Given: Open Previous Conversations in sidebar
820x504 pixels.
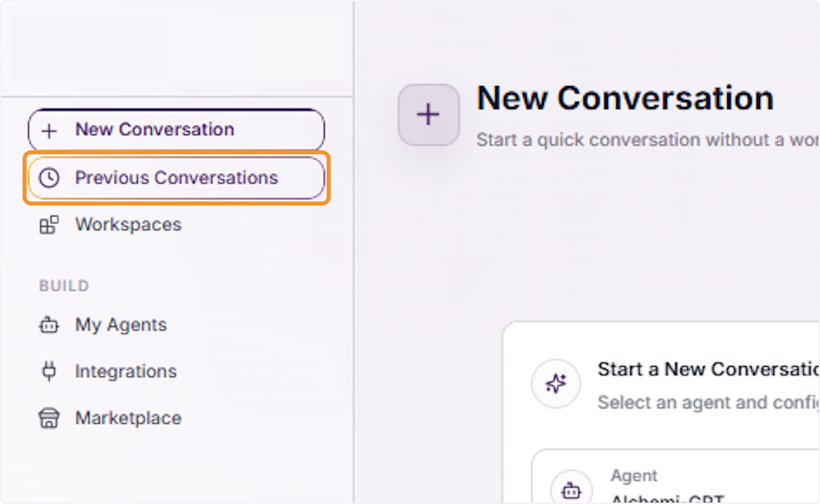Looking at the screenshot, I should [176, 178].
